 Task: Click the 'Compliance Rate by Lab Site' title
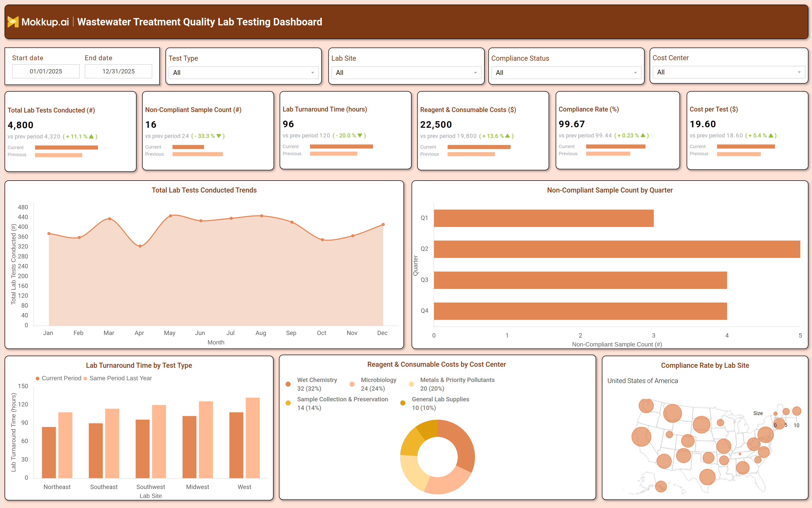[x=705, y=366]
